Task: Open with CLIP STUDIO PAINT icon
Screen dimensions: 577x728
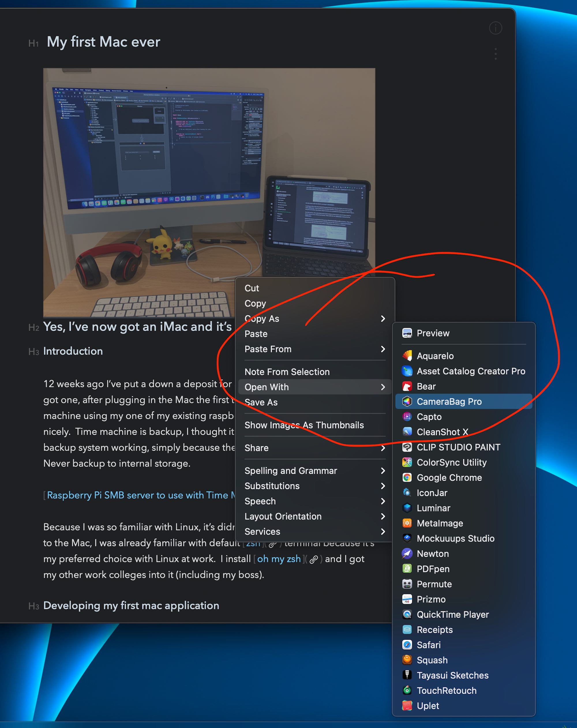Action: pos(407,447)
